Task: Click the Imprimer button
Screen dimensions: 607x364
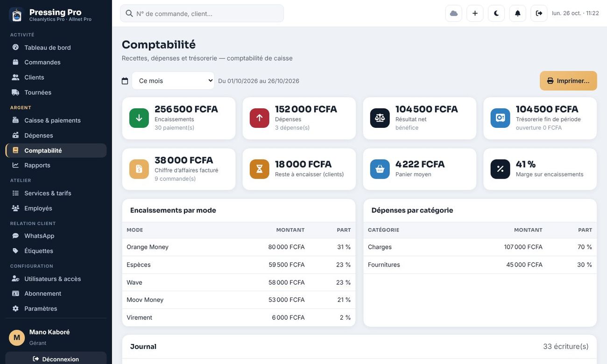Action: 568,81
